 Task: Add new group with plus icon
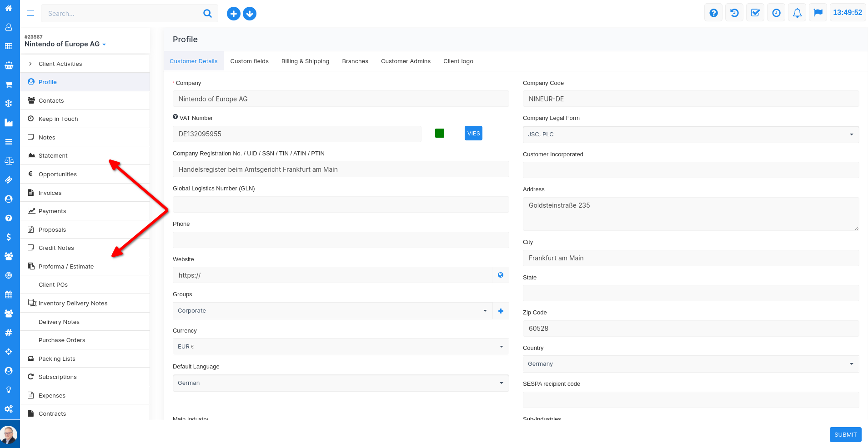501,311
